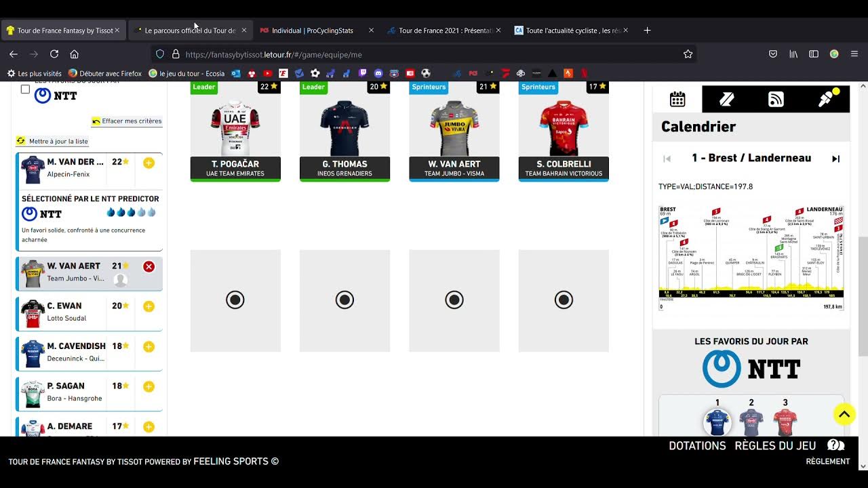
Task: Select the second empty rider slot
Action: 344,300
